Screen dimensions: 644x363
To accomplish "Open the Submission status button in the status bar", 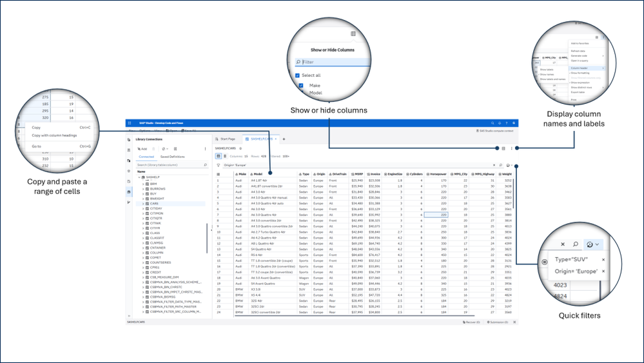I will coord(498,322).
